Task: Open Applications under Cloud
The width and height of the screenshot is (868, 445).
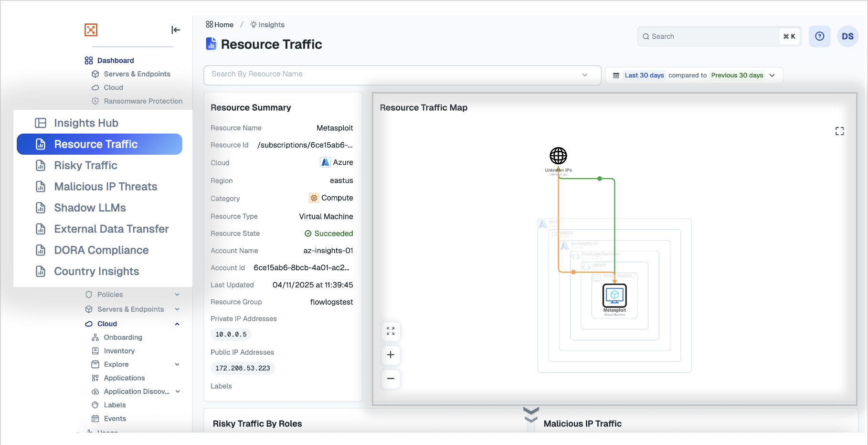Action: click(x=124, y=378)
